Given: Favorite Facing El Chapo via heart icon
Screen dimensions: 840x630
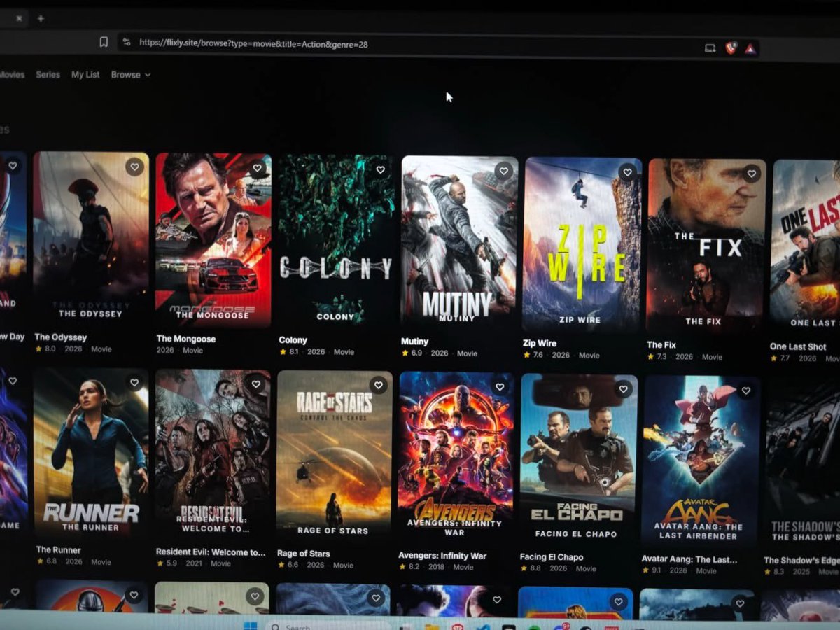Looking at the screenshot, I should [x=623, y=388].
